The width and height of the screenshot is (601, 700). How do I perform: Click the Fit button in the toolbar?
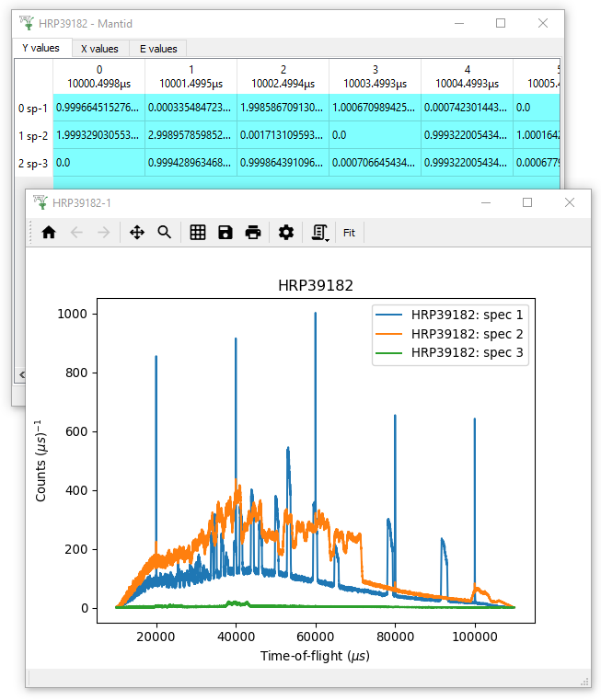[350, 233]
